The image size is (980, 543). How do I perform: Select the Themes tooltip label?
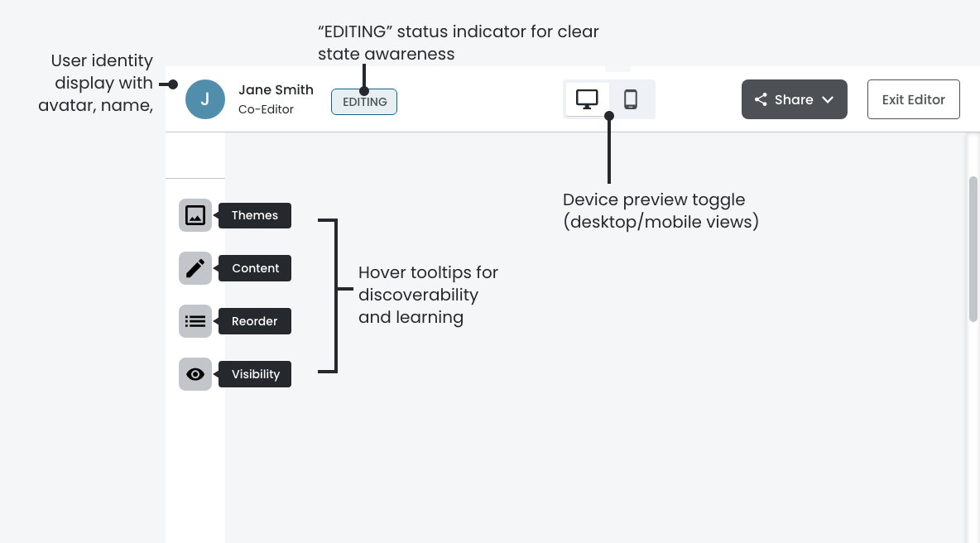pos(255,215)
